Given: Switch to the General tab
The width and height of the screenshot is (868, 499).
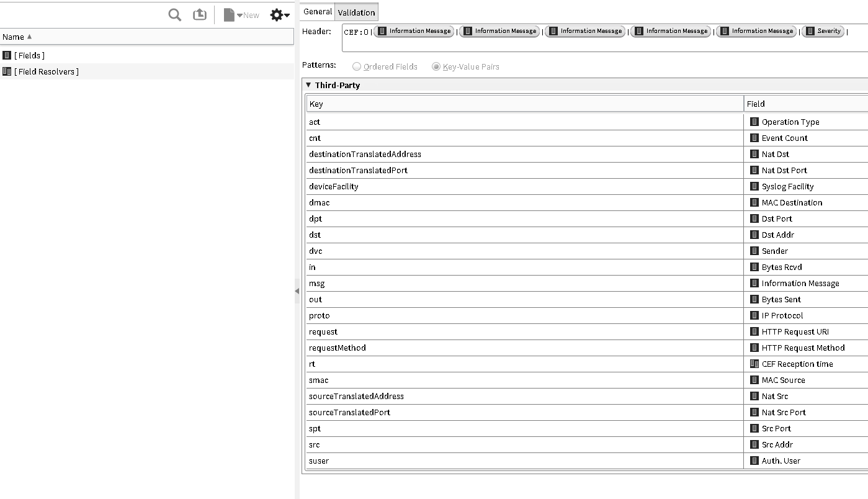Looking at the screenshot, I should pyautogui.click(x=316, y=11).
